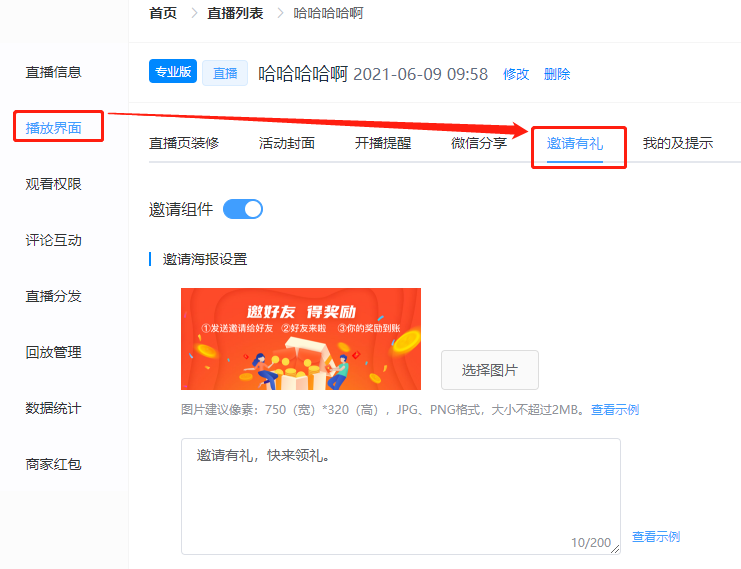Switch to the 微信分享 tab
Image resolution: width=741 pixels, height=569 pixels.
click(479, 143)
